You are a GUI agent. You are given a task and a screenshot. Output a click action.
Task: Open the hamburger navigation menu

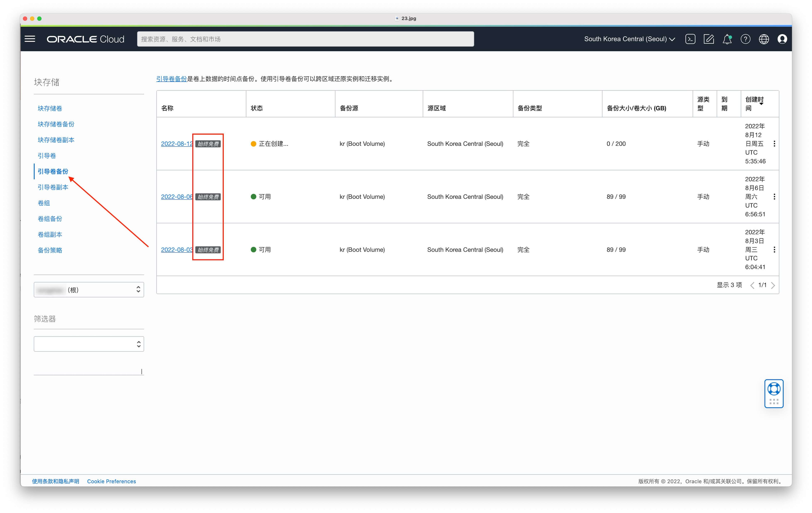pos(30,39)
